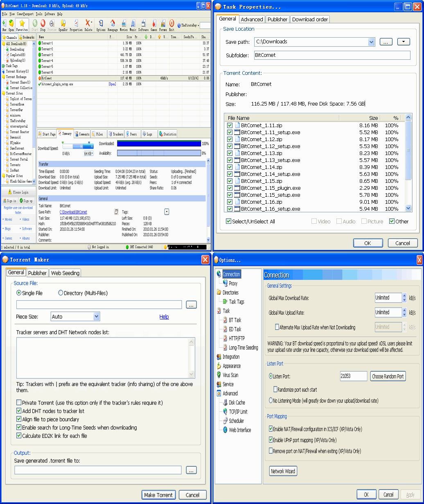Viewport: 424px width, 504px height.
Task: Uncheck Calculate ED2K link for each file
Action: pyautogui.click(x=18, y=436)
